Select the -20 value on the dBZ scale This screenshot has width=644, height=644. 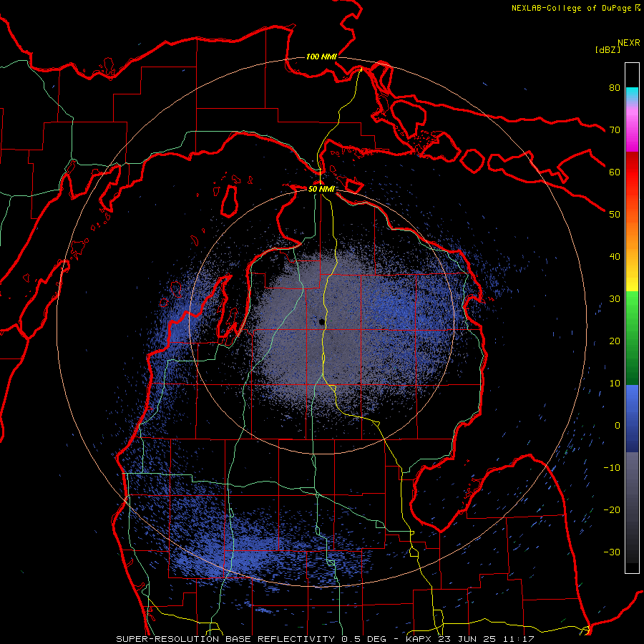(612, 510)
